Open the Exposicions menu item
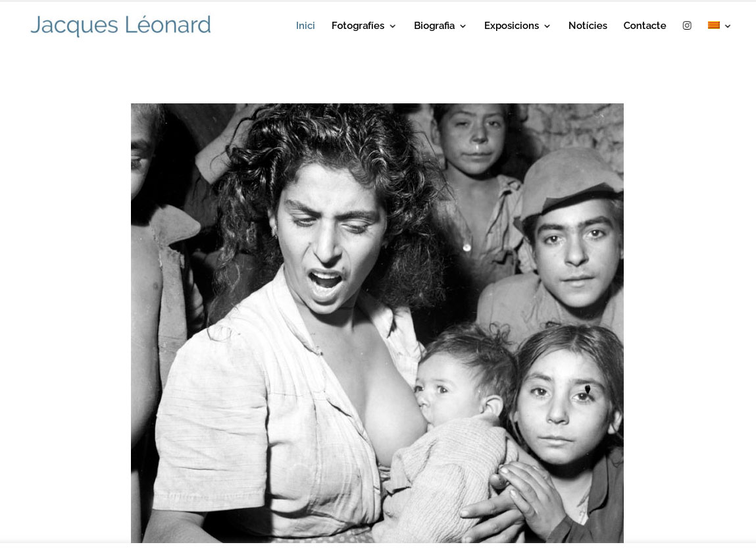The height and width of the screenshot is (551, 756). tap(511, 26)
